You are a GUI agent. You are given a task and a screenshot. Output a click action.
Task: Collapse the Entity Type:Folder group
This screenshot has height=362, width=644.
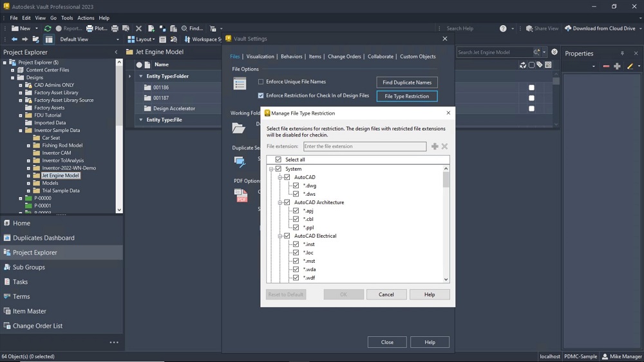[141, 76]
